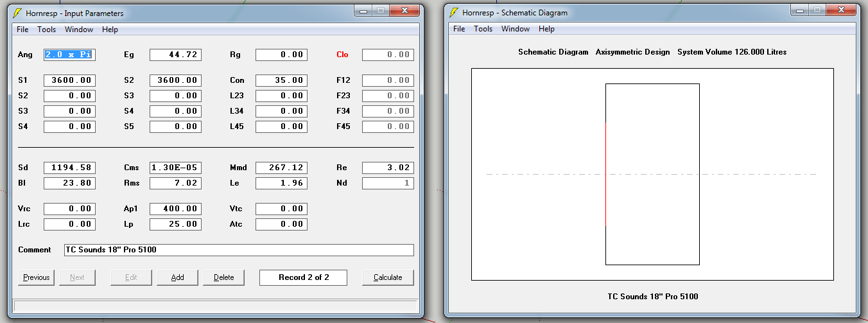The image size is (868, 323).
Task: Click the Cms field with 1.30E-05
Action: coord(175,168)
